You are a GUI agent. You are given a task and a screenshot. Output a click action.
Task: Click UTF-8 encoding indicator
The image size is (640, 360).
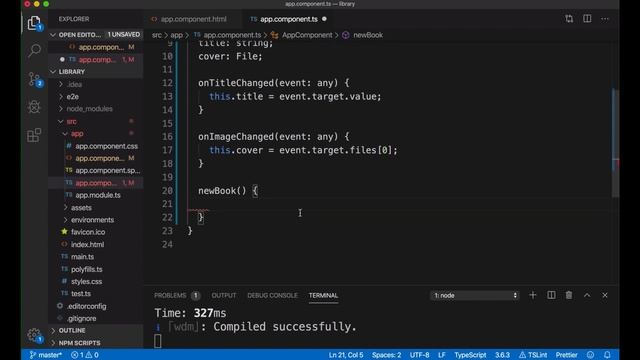click(x=419, y=355)
